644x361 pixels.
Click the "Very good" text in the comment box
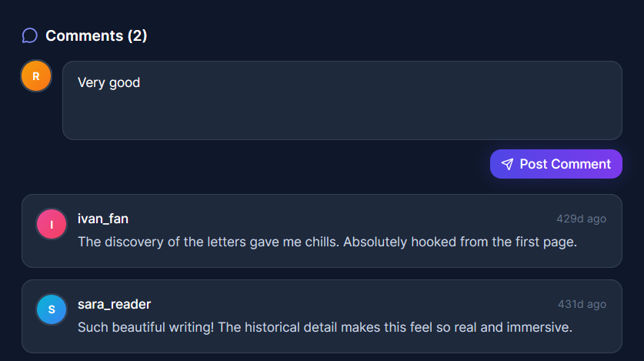coord(108,82)
